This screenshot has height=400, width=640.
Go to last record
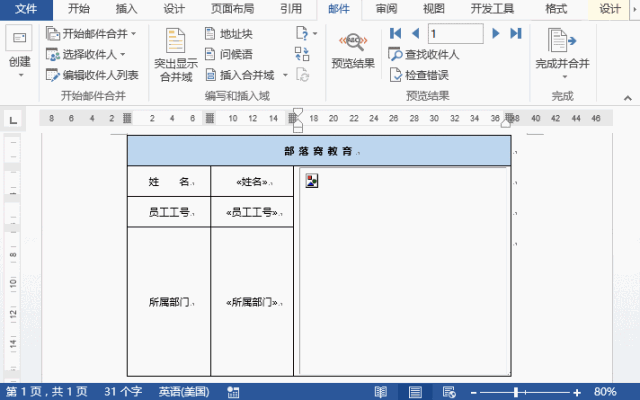point(516,33)
